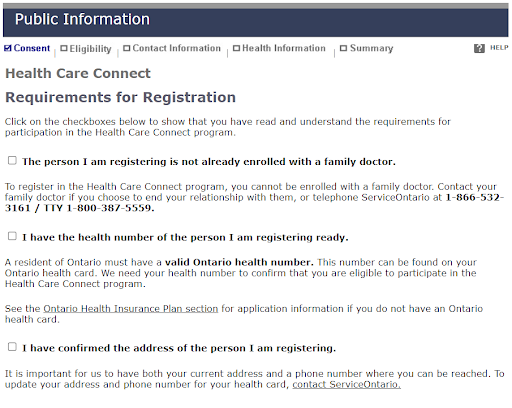
Task: Switch to Health Information step
Action: [279, 48]
